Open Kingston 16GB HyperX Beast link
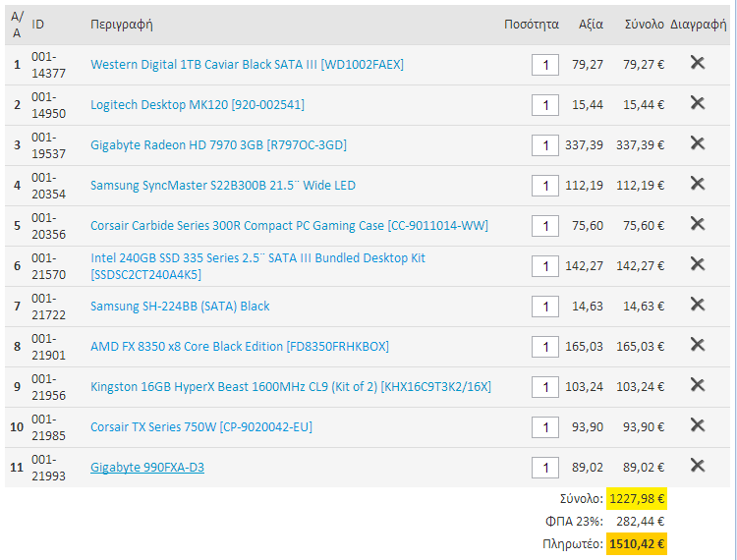Viewport: 737px width, 560px height. [291, 387]
